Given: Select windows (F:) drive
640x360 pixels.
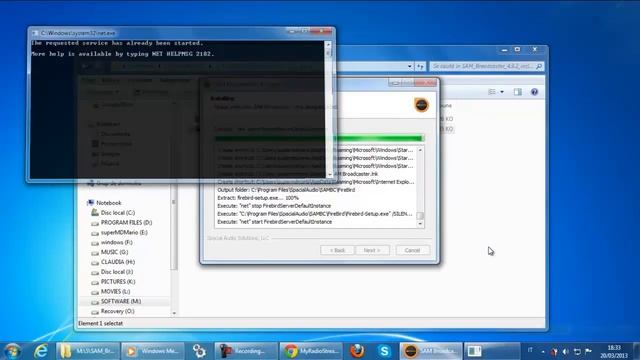Looking at the screenshot, I should pos(116,242).
